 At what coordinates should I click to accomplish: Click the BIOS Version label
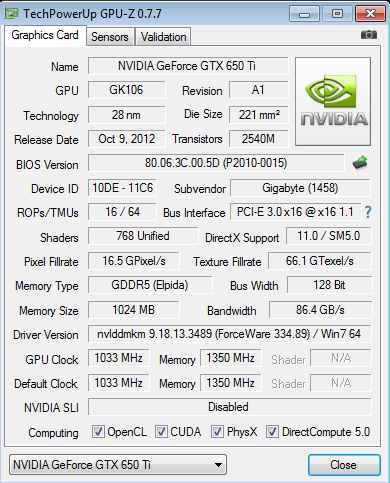47,165
